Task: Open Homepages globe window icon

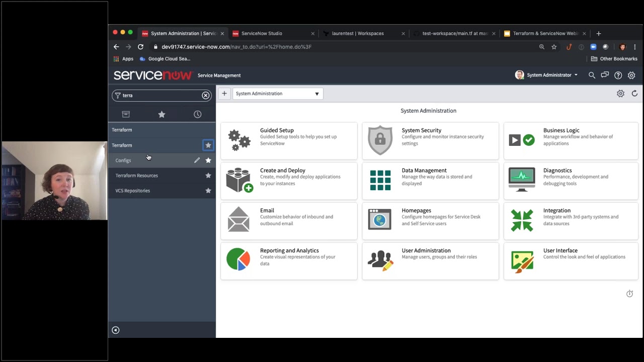Action: pyautogui.click(x=380, y=220)
